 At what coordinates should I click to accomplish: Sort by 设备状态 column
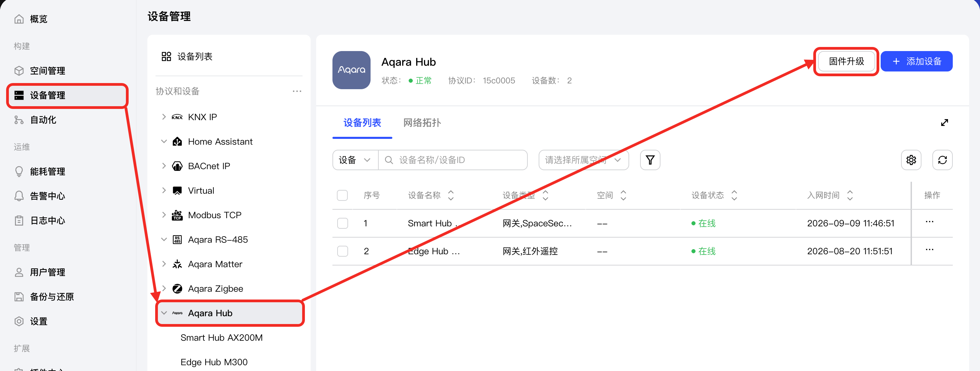[734, 195]
